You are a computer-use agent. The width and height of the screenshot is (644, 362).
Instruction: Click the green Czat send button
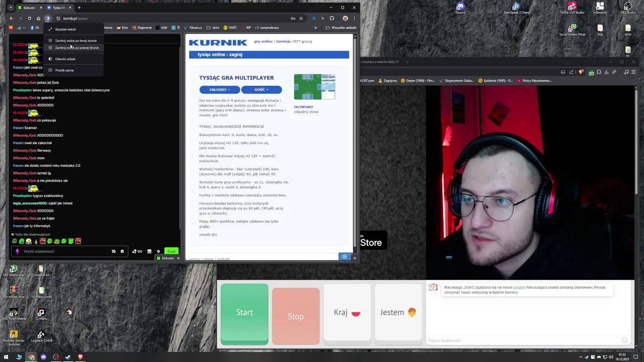(x=172, y=251)
